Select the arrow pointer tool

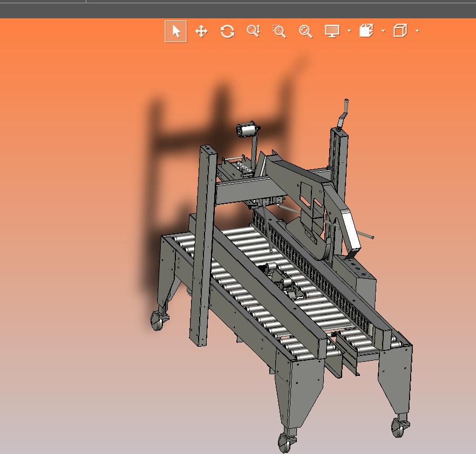[176, 31]
